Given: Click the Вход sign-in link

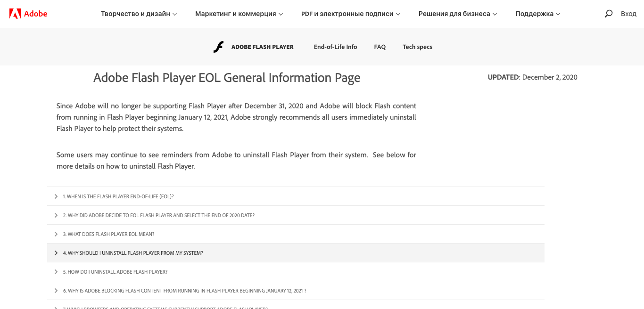Looking at the screenshot, I should tap(628, 14).
